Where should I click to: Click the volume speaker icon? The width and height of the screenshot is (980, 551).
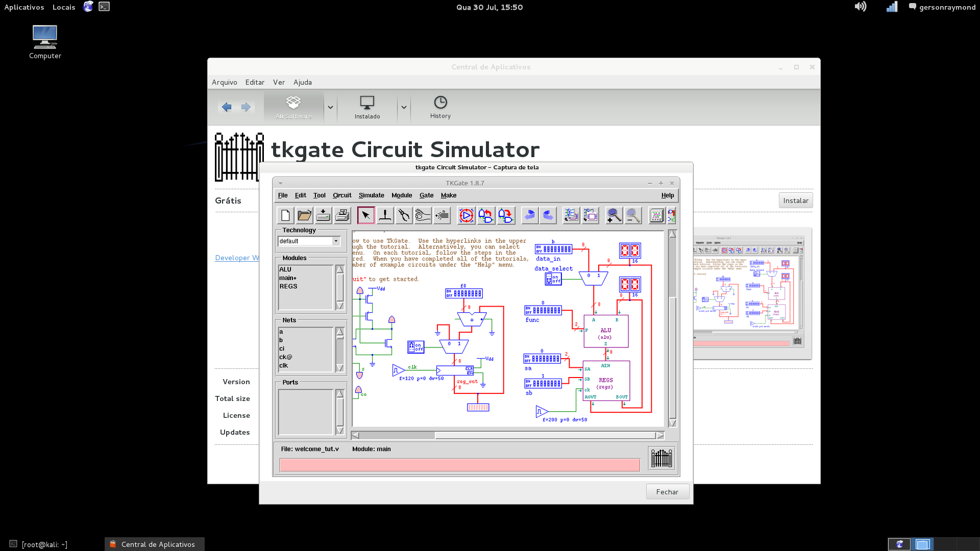tap(861, 7)
